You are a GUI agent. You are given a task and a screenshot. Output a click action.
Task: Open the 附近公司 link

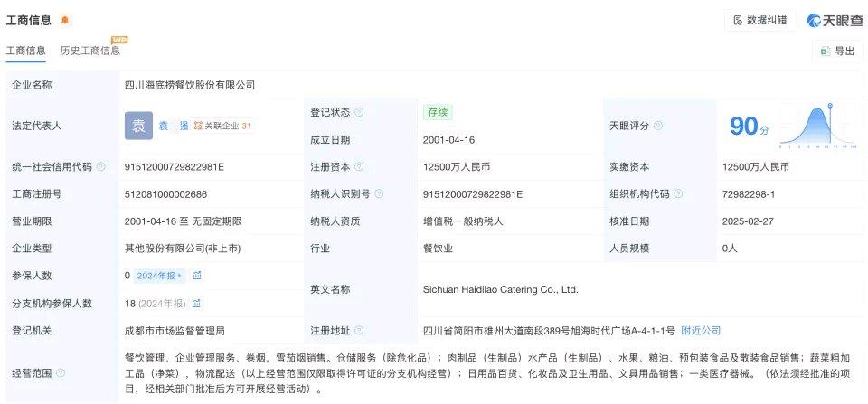click(700, 331)
